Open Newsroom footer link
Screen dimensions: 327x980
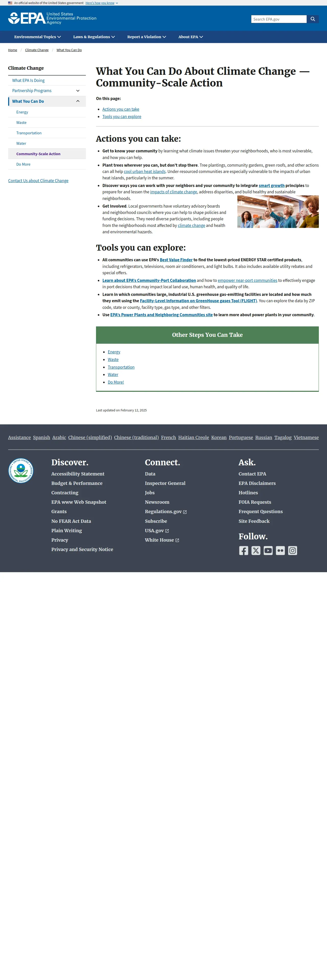tap(157, 502)
